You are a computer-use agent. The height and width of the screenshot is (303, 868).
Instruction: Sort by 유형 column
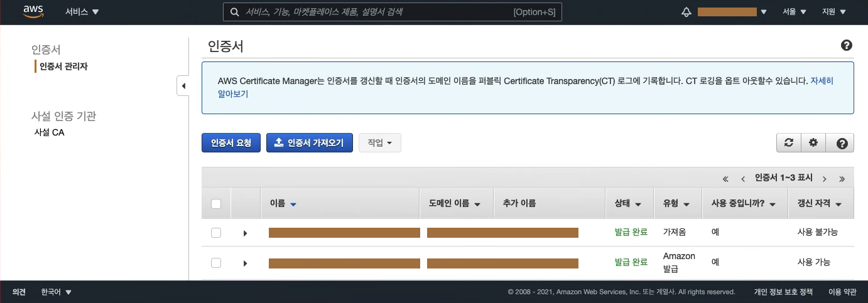pyautogui.click(x=676, y=203)
